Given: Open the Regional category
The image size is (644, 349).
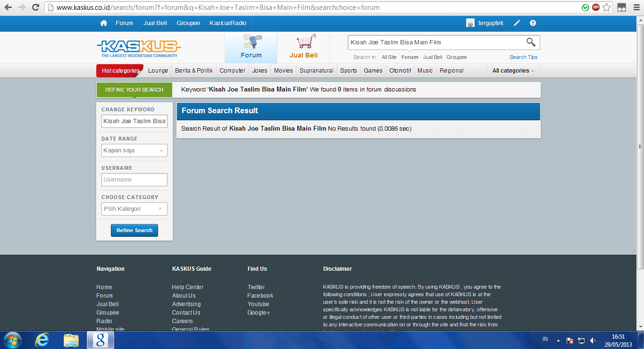Looking at the screenshot, I should coord(452,71).
